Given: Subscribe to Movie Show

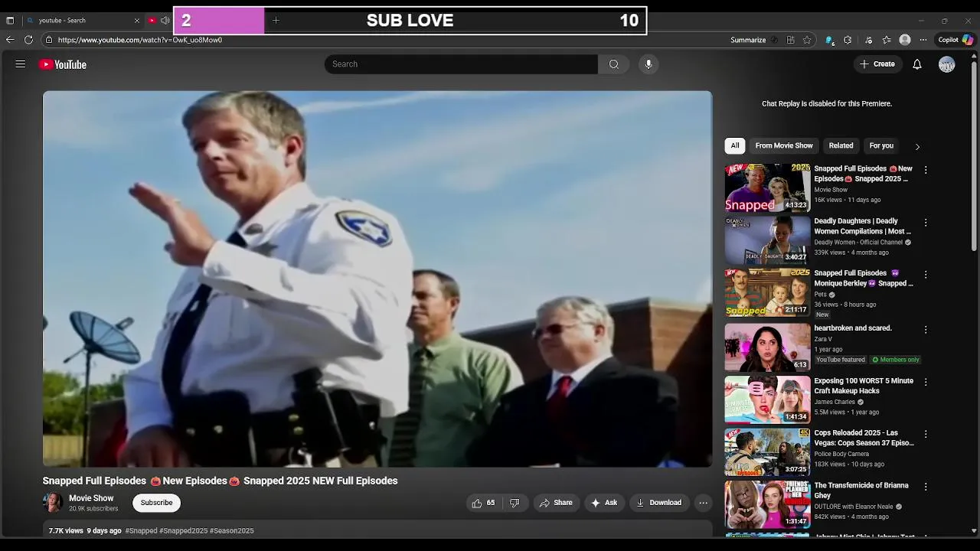Looking at the screenshot, I should pos(156,503).
